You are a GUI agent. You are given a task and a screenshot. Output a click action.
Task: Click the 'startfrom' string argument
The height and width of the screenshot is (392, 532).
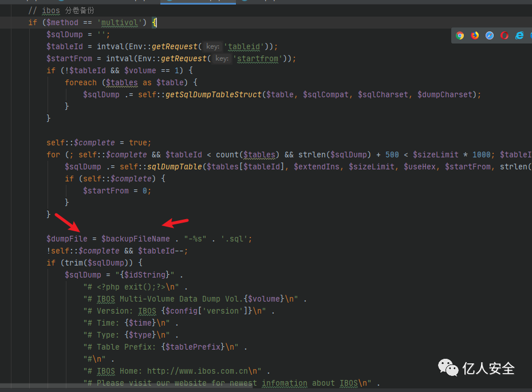pyautogui.click(x=258, y=59)
